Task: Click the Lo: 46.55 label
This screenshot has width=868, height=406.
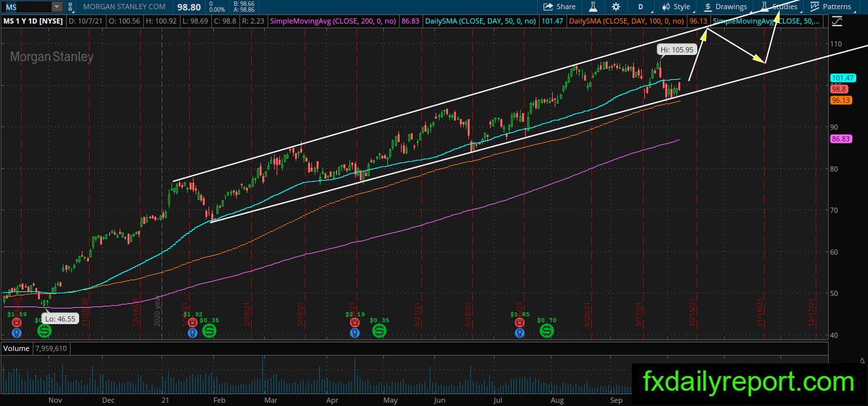Action: click(59, 319)
